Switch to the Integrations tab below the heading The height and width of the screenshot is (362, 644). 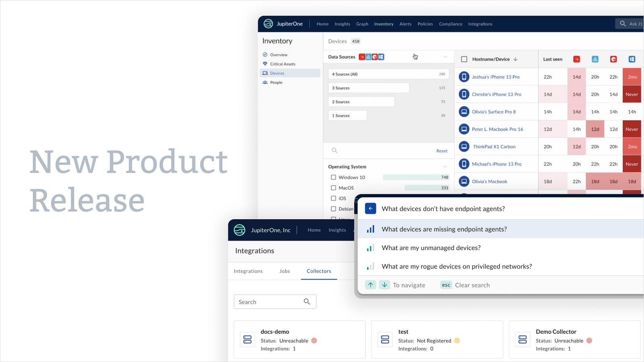tap(248, 271)
